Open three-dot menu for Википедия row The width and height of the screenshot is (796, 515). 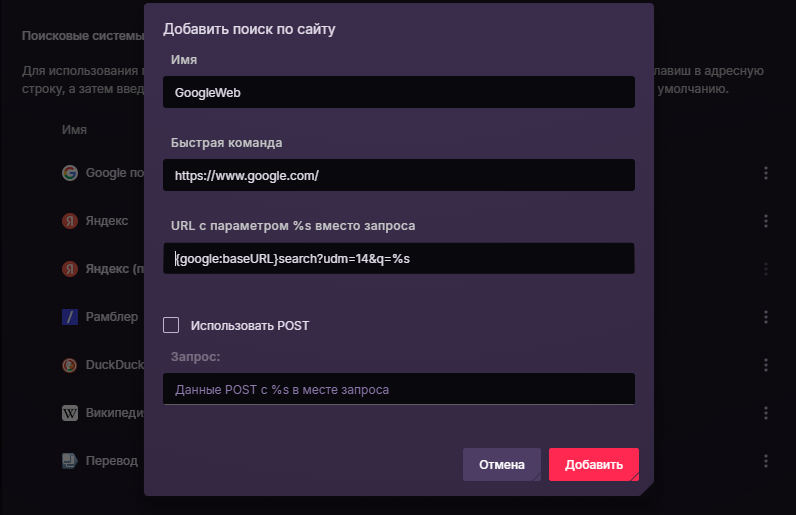[x=766, y=413]
